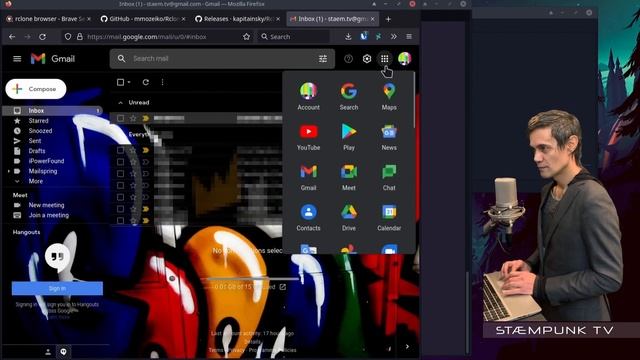
Task: Open Gmail support help icon
Action: tap(348, 59)
